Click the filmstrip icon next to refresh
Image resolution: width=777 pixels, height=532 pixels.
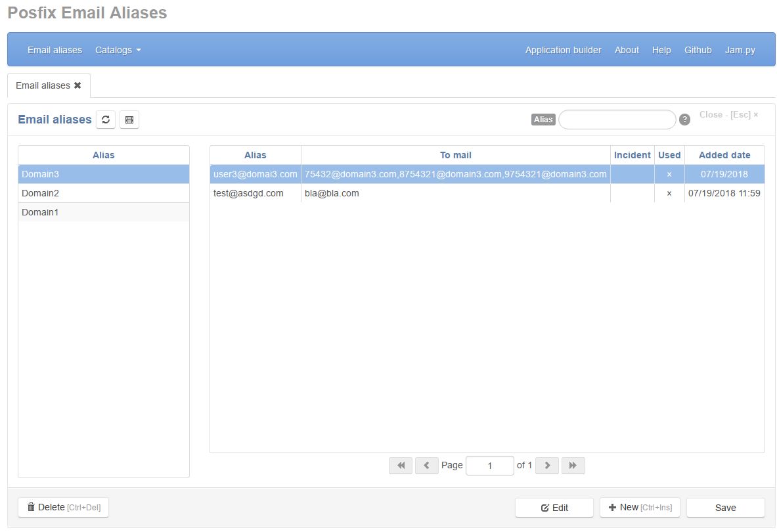(129, 120)
